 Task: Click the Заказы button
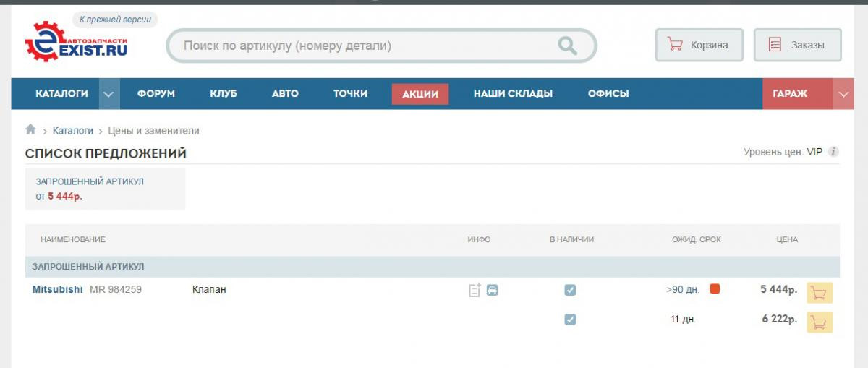coord(797,45)
